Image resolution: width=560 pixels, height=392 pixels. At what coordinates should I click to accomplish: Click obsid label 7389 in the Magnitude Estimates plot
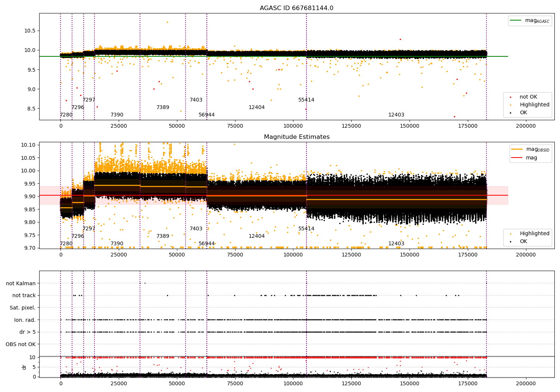pyautogui.click(x=163, y=236)
